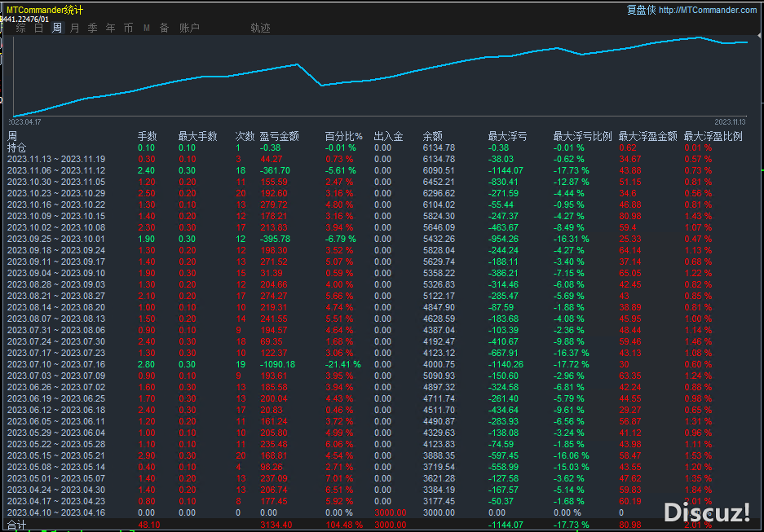Select the 持仓 row label
Image resolution: width=764 pixels, height=532 pixels.
pyautogui.click(x=16, y=148)
